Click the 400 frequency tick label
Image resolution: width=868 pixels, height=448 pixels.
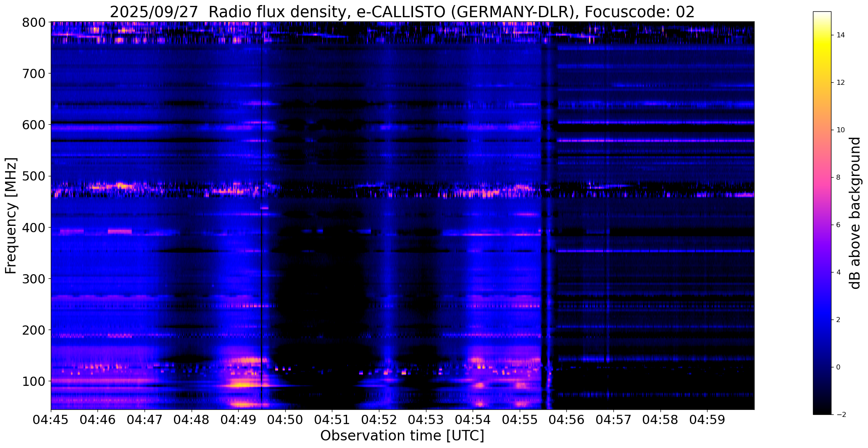click(x=33, y=228)
